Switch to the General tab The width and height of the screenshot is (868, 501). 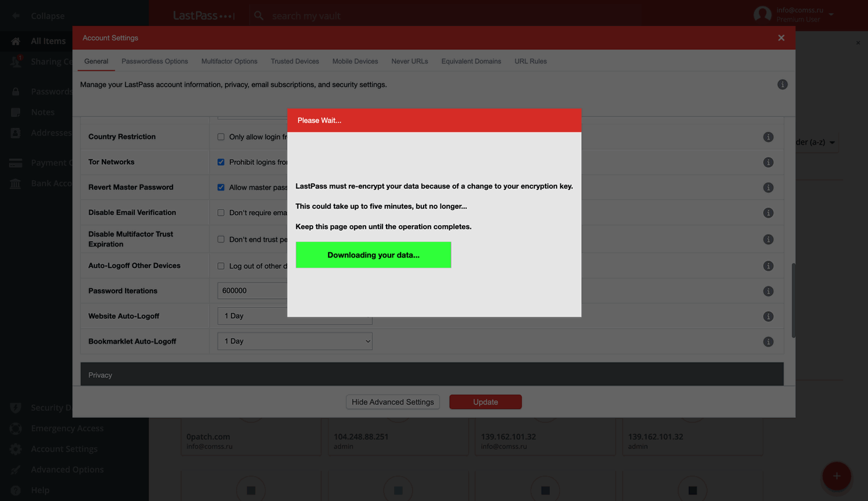[x=96, y=61]
